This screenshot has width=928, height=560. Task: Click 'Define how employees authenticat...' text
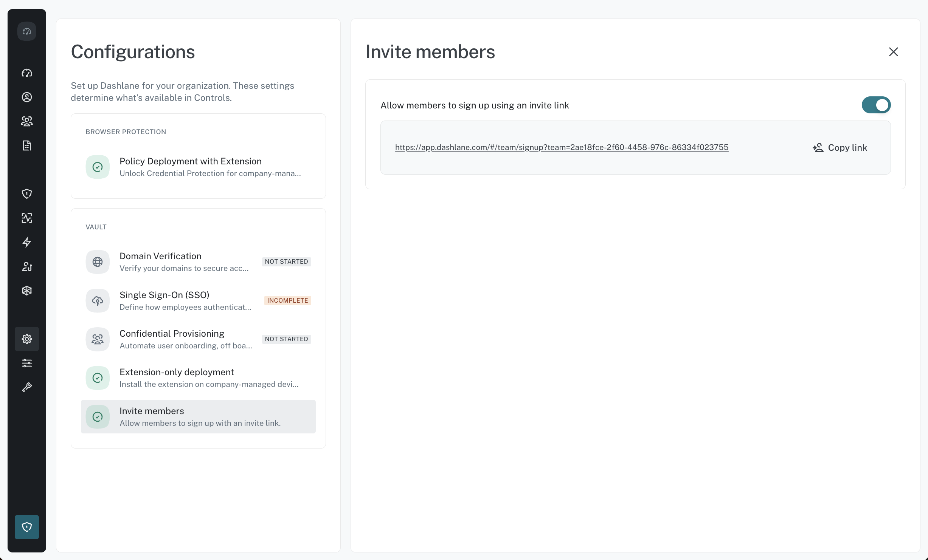185,307
